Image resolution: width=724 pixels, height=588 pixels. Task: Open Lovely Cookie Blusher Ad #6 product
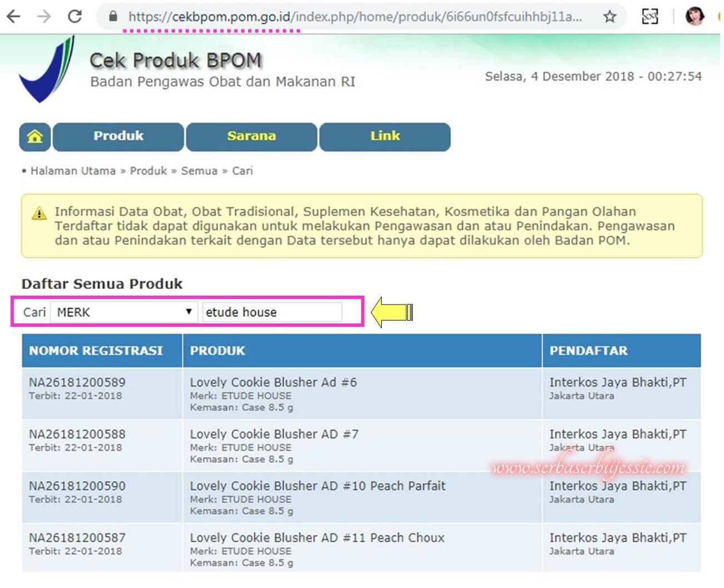pos(273,382)
